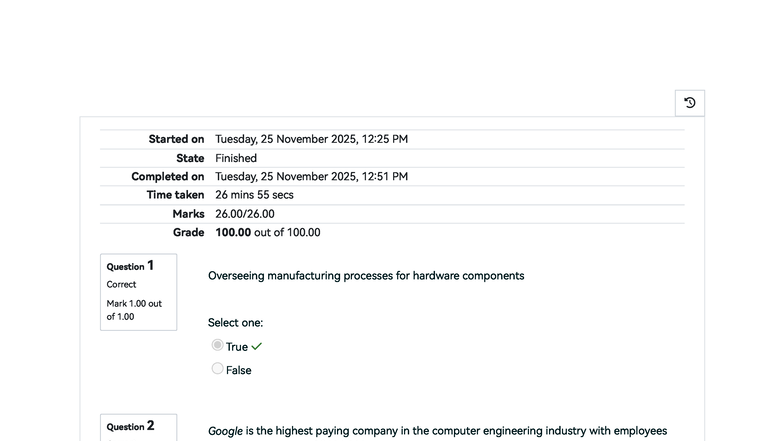The image size is (784, 441).
Task: Open the attempt history clock icon
Action: (x=690, y=103)
